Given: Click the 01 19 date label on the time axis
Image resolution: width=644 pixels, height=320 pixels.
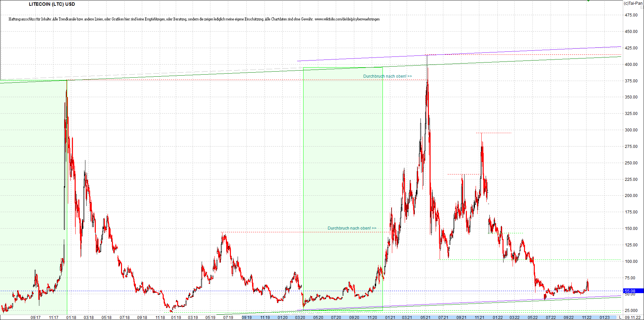Looking at the screenshot, I should click(x=176, y=317).
